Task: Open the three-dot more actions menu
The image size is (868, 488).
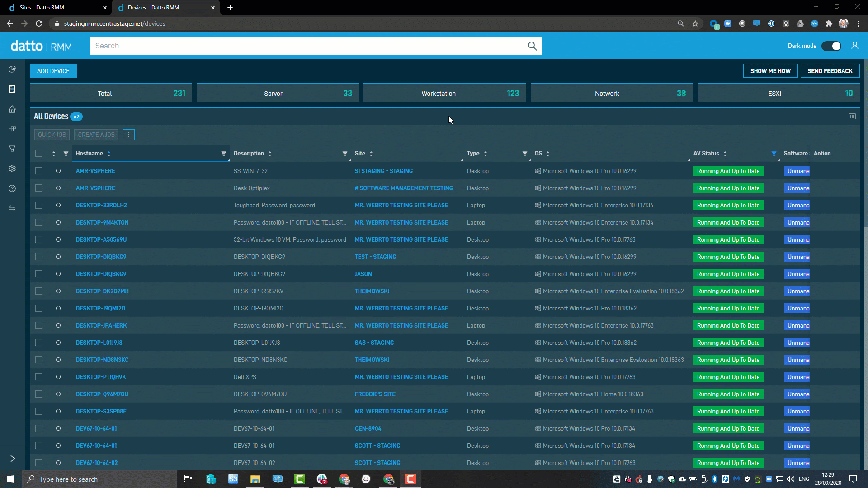Action: click(x=128, y=135)
